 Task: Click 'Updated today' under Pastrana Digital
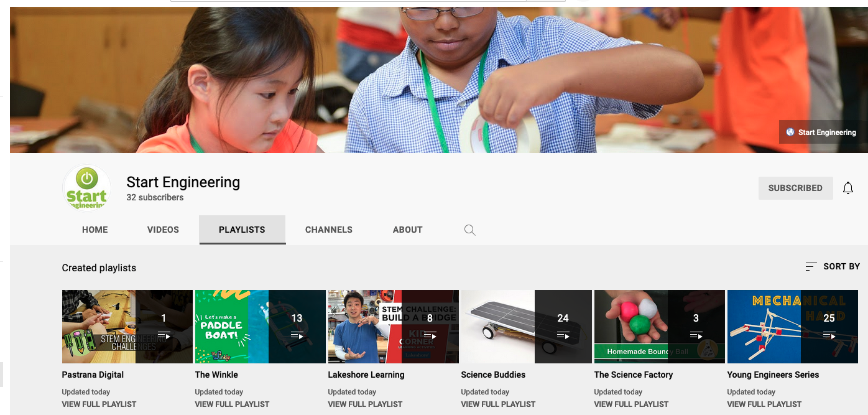coord(86,392)
